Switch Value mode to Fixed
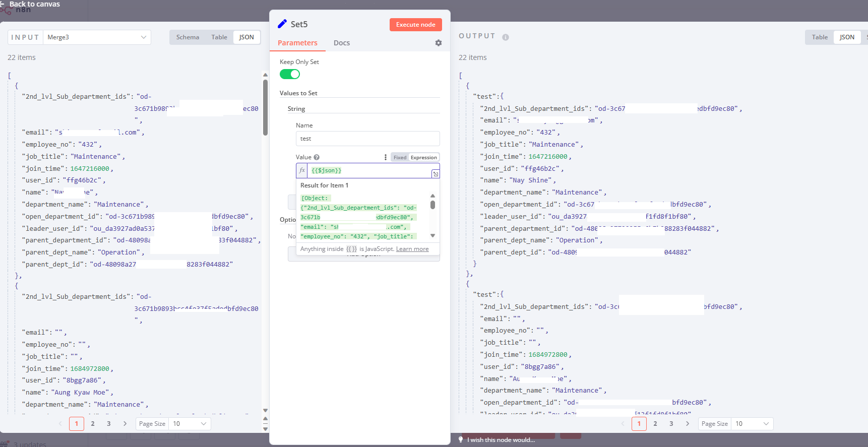This screenshot has width=868, height=447. [x=400, y=157]
